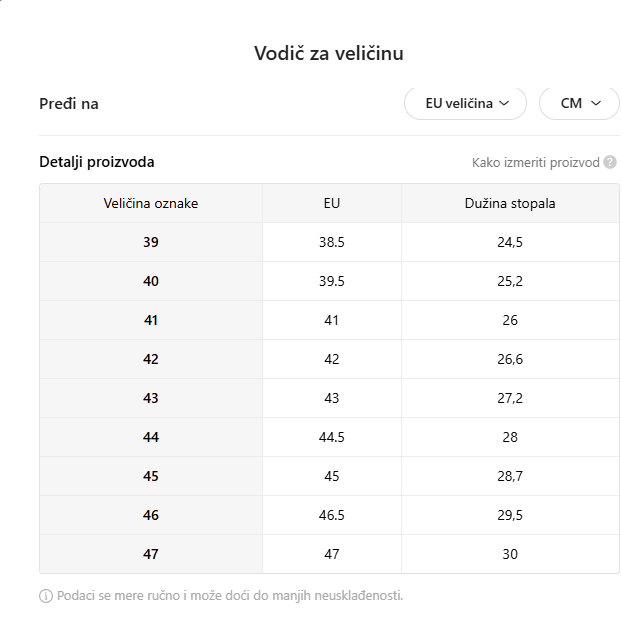This screenshot has width=622, height=635.
Task: Select the size 44 label row
Action: tap(151, 437)
